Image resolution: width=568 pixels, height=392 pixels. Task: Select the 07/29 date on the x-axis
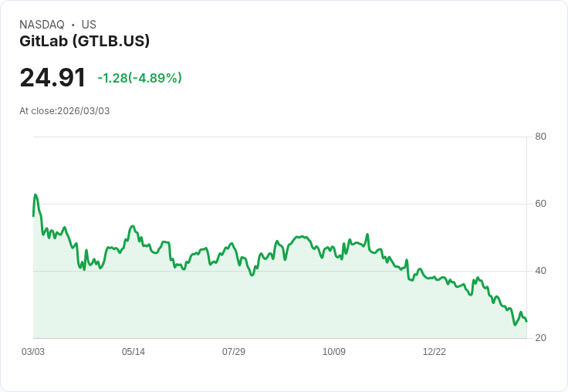[x=234, y=352]
